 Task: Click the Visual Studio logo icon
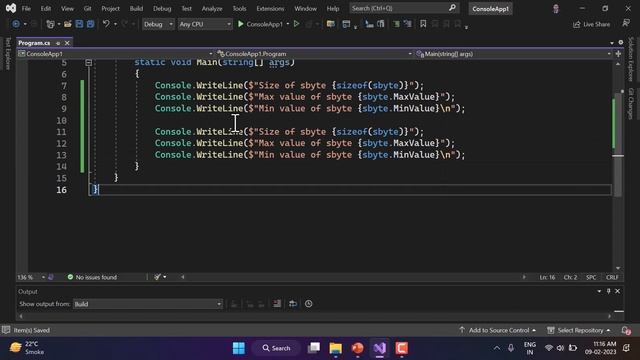[x=11, y=8]
